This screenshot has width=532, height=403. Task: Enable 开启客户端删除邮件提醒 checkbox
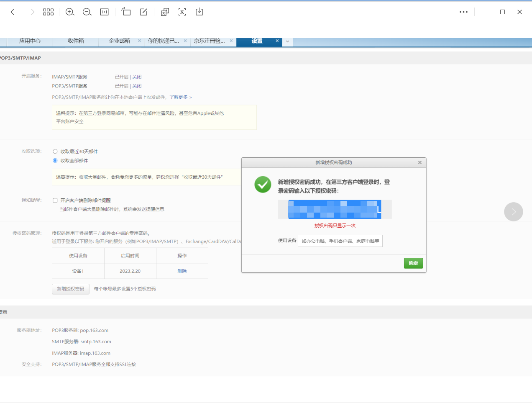(55, 200)
